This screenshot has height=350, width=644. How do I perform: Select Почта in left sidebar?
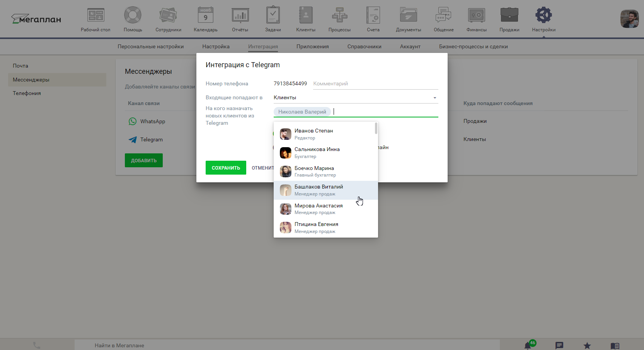click(x=57, y=66)
